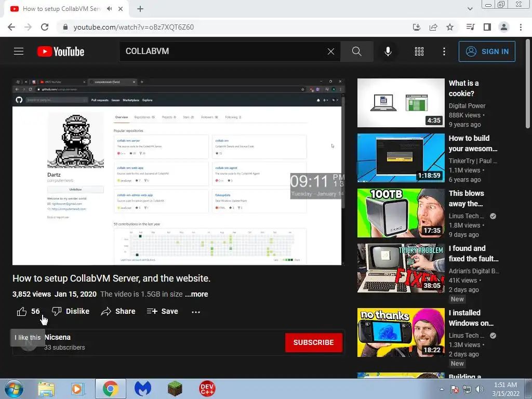Open system volume speaker icon
Screen dimensions: 532x399
click(x=480, y=389)
